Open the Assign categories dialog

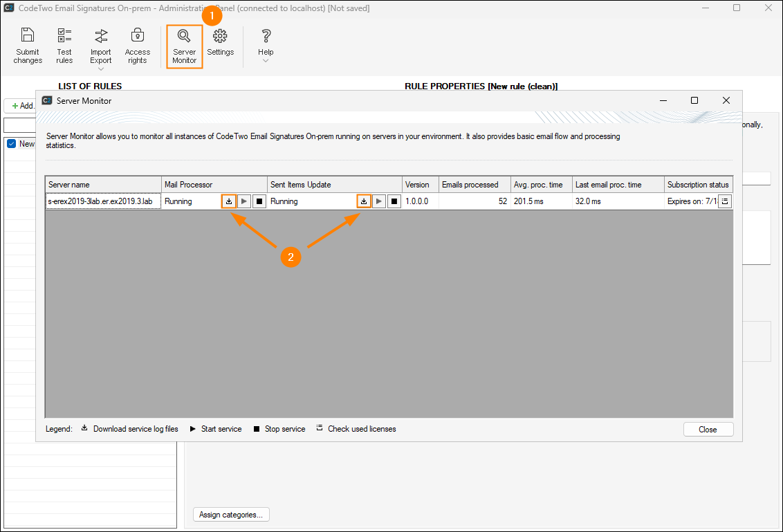pyautogui.click(x=231, y=514)
